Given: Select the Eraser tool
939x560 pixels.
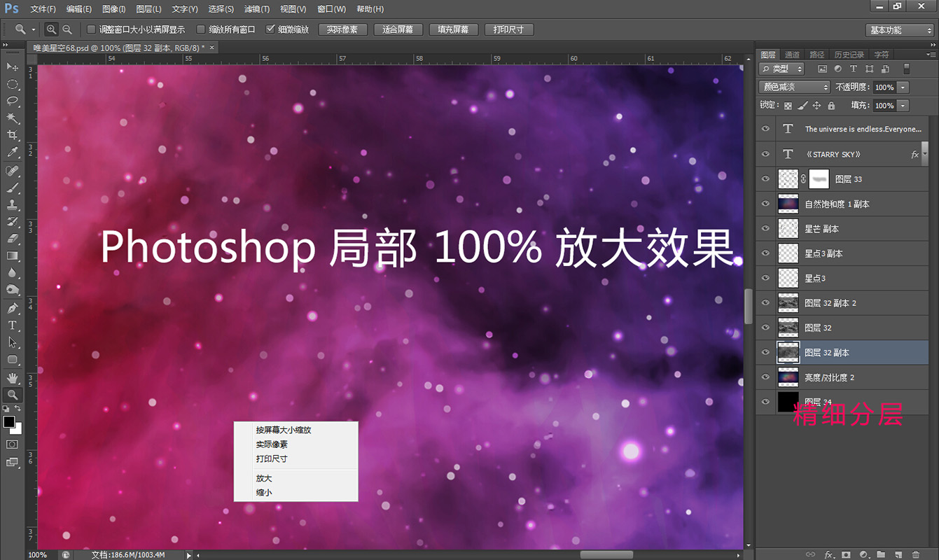Looking at the screenshot, I should pos(13,239).
